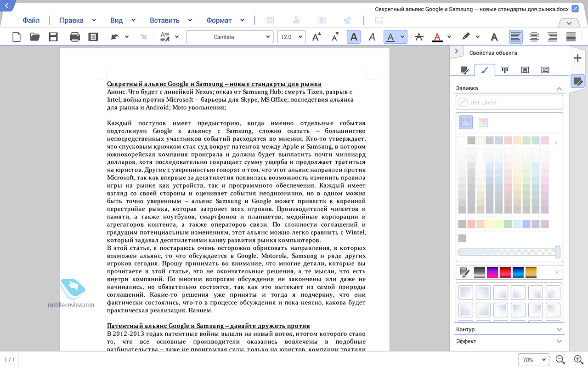The height and width of the screenshot is (368, 588).
Task: Toggle bold formatting
Action: (353, 37)
